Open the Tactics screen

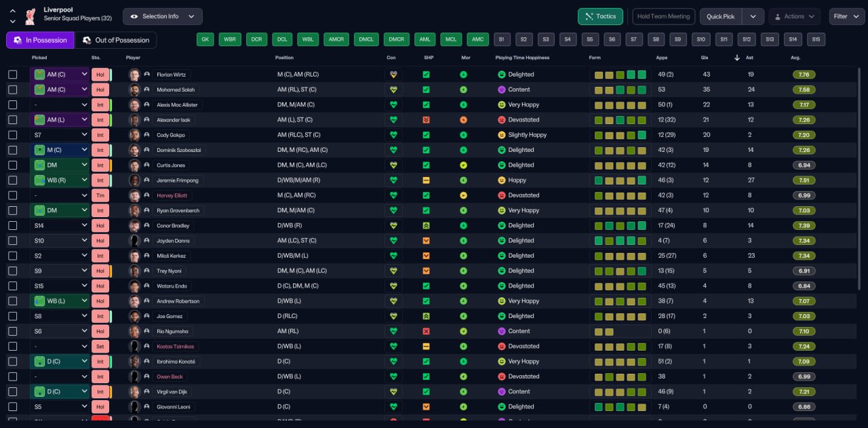(x=600, y=16)
